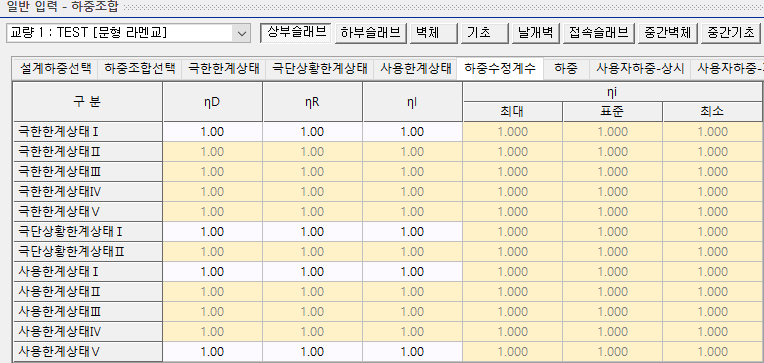Open the 극단상황한계상태 tab
The height and width of the screenshot is (363, 764).
pos(319,69)
